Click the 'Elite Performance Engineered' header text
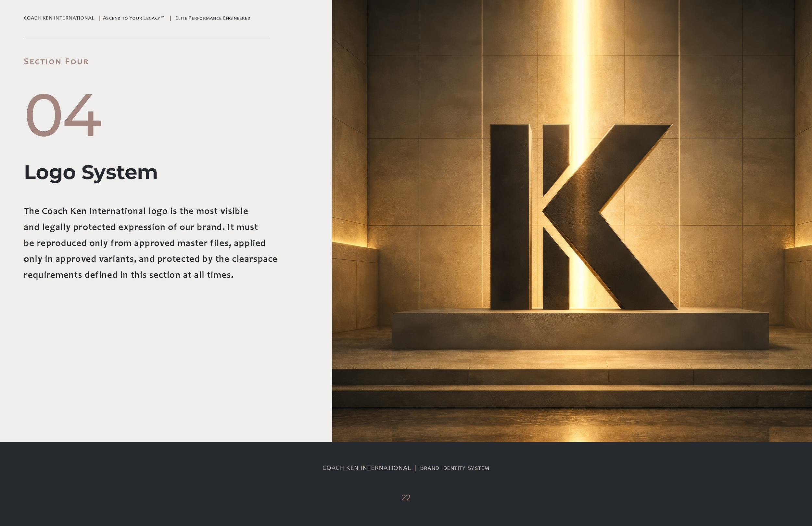 coord(212,18)
